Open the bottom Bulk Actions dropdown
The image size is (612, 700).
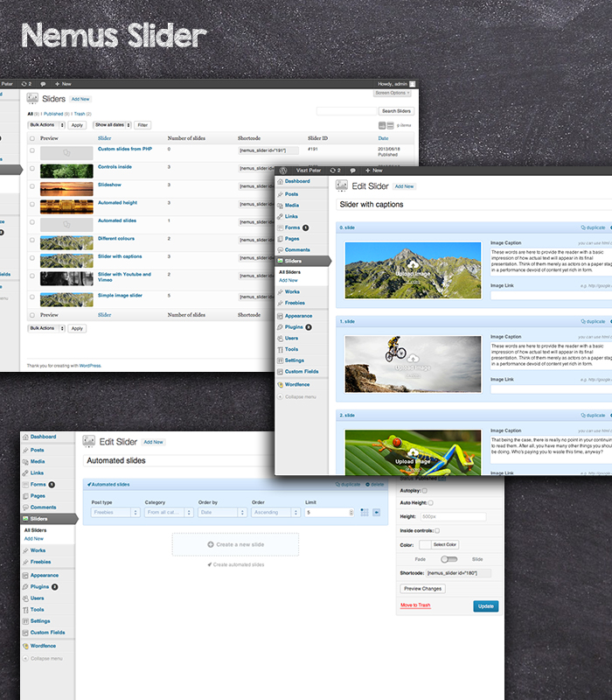coord(47,329)
